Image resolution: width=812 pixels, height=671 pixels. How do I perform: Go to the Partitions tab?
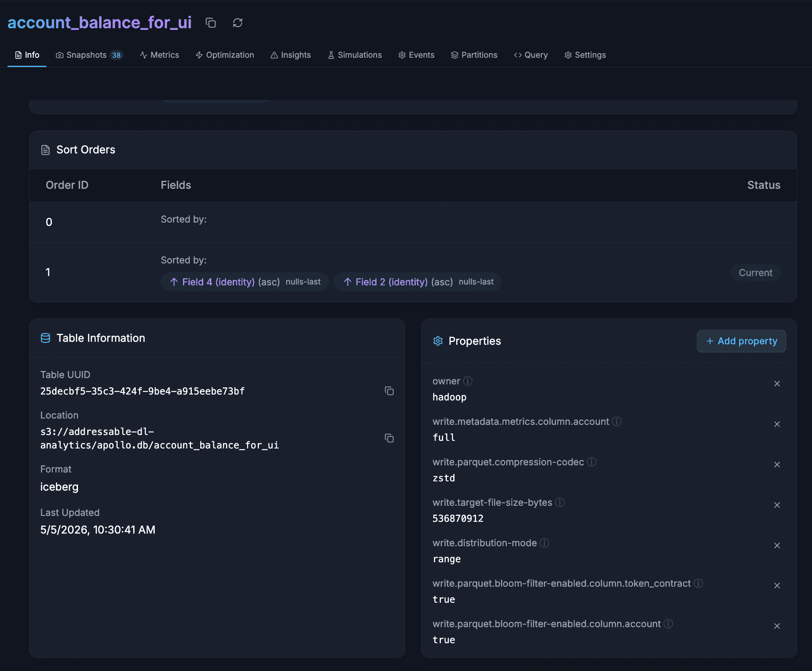coord(474,55)
